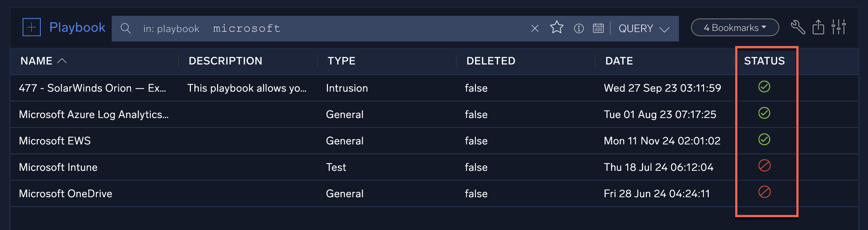Click the green status check for Microsoft EWS
This screenshot has height=230, width=868.
click(x=764, y=140)
